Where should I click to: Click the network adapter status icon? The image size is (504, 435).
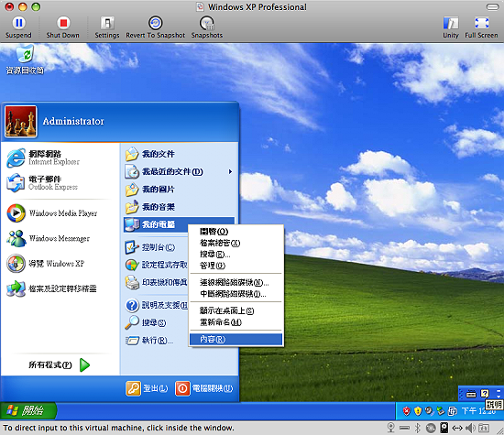457,428
